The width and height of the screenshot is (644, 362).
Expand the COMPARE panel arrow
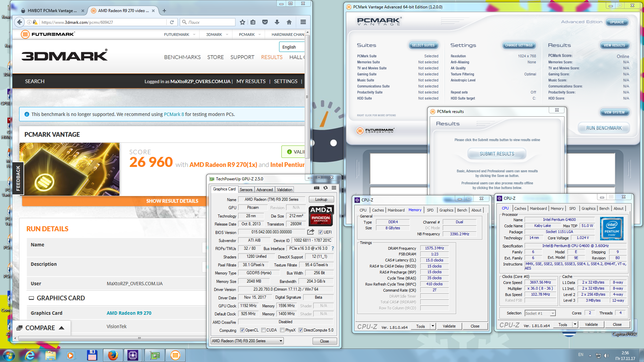coord(61,328)
